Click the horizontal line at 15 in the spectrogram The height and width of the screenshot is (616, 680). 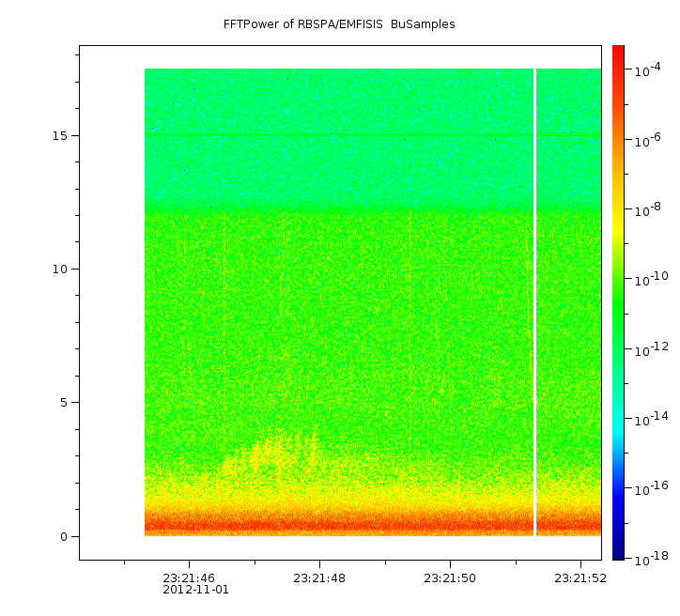(x=373, y=135)
